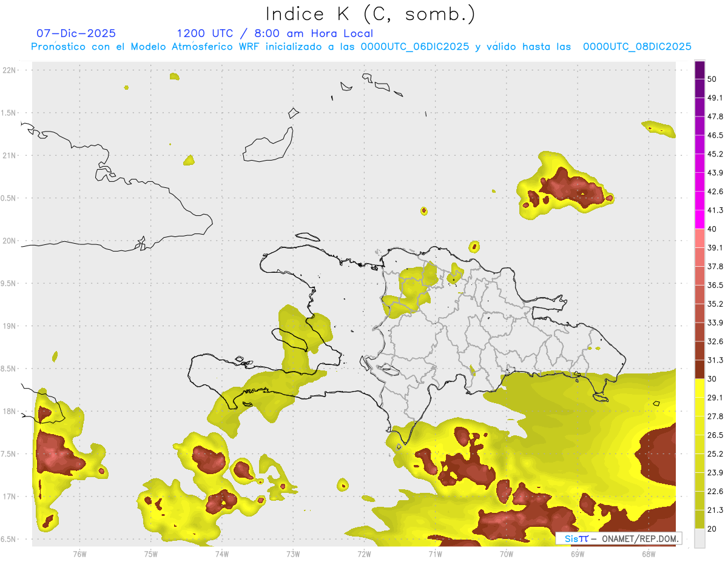Click the colorbar value "50"
Viewport: 728px width, 562px height.
tap(712, 79)
